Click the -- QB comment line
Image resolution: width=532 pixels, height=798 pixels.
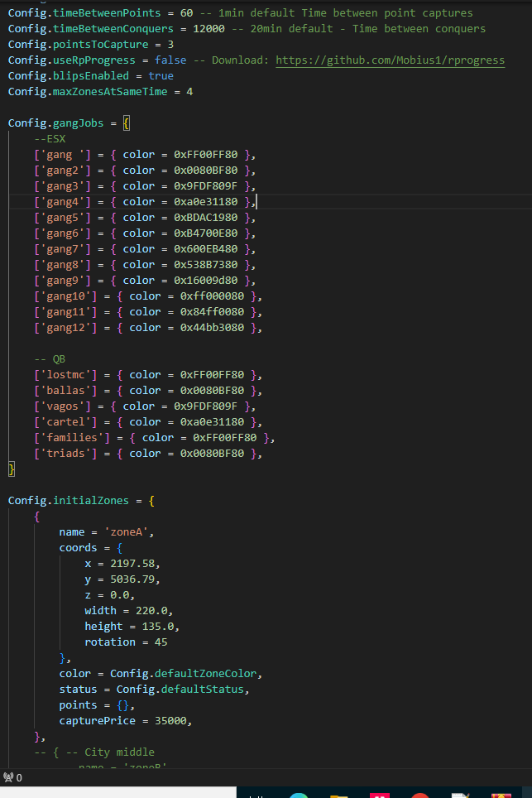49,359
